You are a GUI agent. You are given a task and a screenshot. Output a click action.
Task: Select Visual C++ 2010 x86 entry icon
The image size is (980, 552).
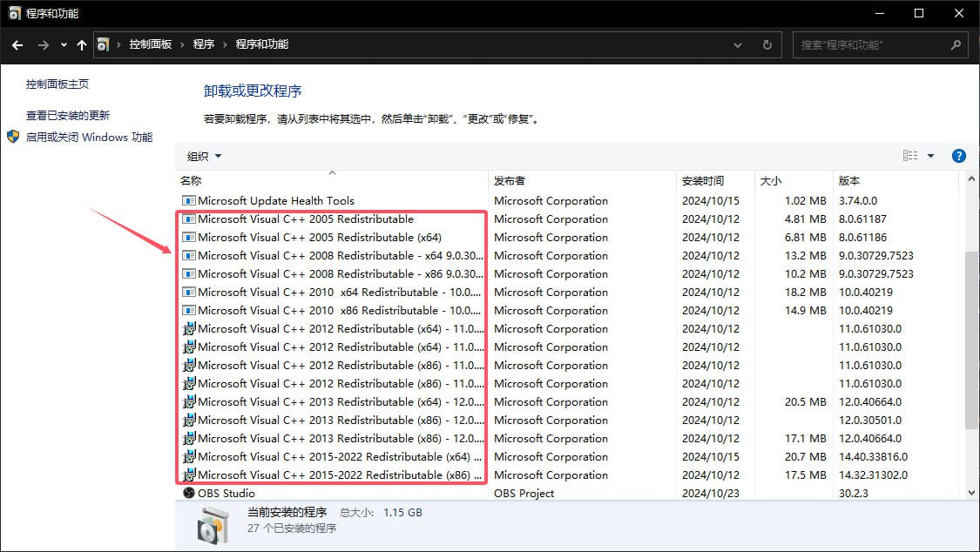pos(188,310)
